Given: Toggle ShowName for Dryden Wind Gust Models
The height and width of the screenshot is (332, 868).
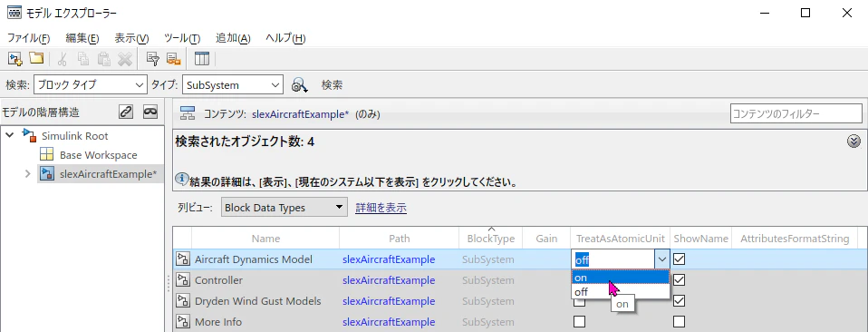Looking at the screenshot, I should pyautogui.click(x=680, y=301).
